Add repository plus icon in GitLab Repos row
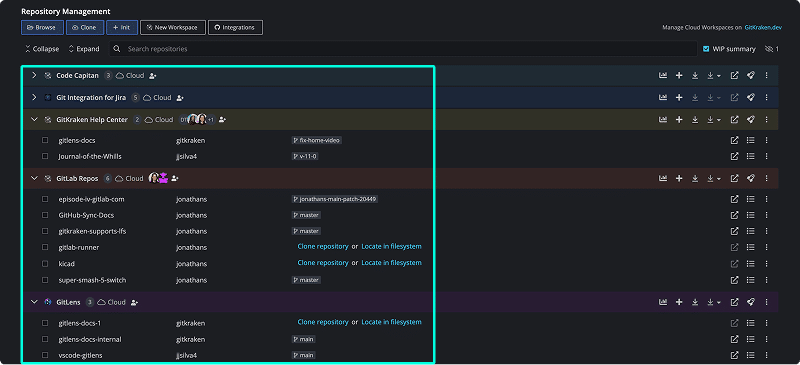 679,179
